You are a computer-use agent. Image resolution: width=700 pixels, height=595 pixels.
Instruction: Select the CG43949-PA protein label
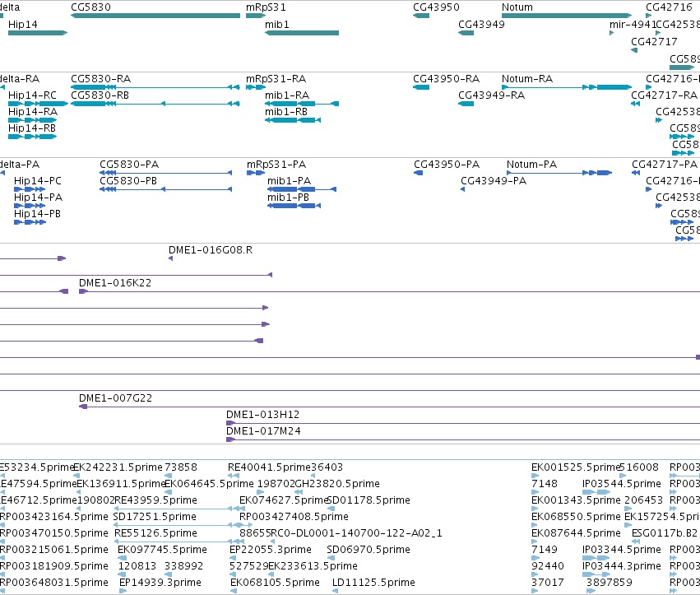pos(494,181)
